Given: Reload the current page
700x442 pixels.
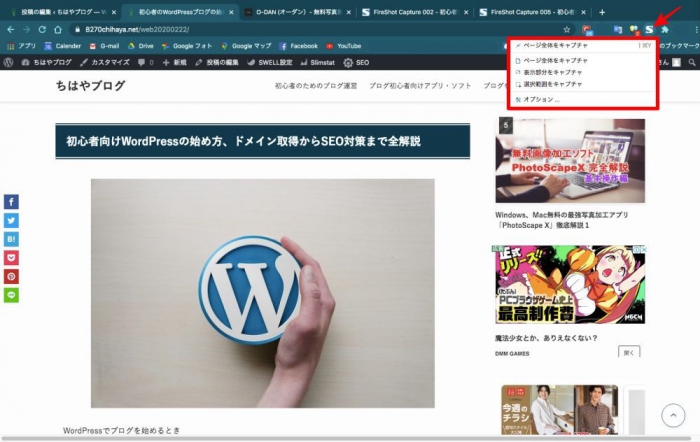Looking at the screenshot, I should pyautogui.click(x=42, y=29).
